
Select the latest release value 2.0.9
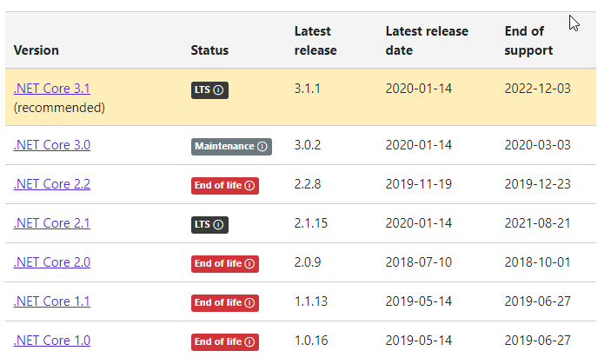click(308, 262)
